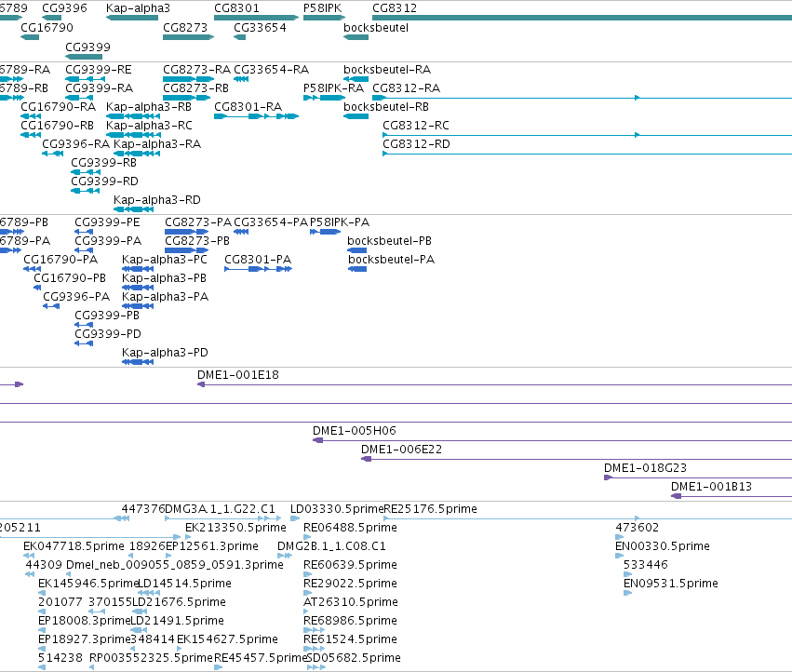Click transcript CG8301-RA
792x672 pixels.
[248, 107]
